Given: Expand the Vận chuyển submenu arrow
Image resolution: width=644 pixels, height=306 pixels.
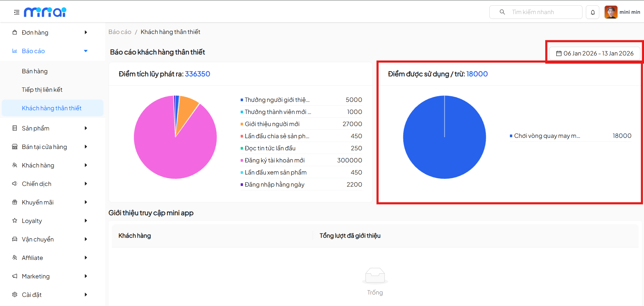Looking at the screenshot, I should pyautogui.click(x=86, y=239).
